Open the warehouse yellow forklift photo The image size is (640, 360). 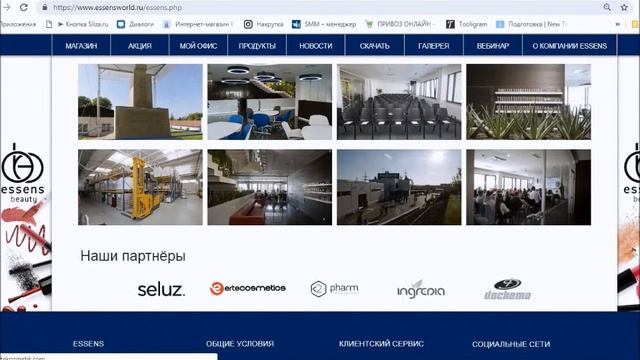coord(140,187)
